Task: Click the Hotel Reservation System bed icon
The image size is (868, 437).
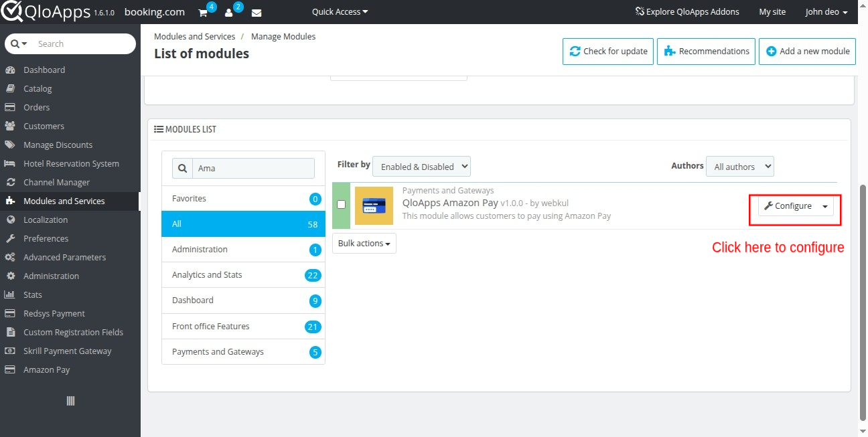Action: 10,163
